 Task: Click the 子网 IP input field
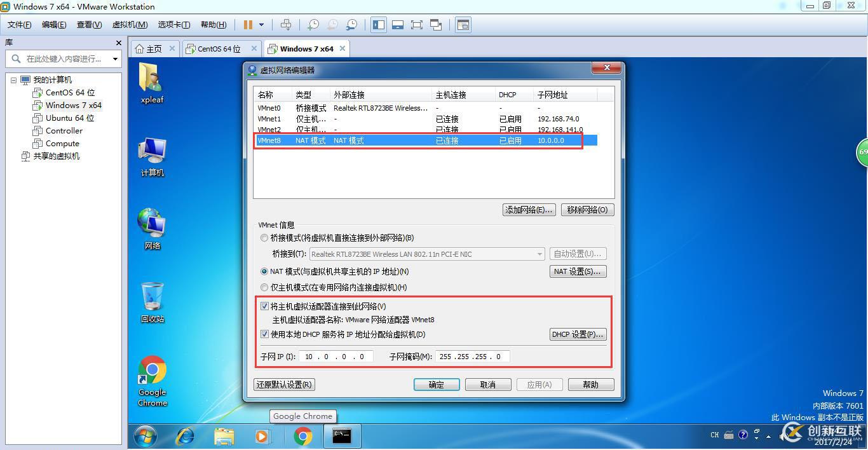click(336, 357)
